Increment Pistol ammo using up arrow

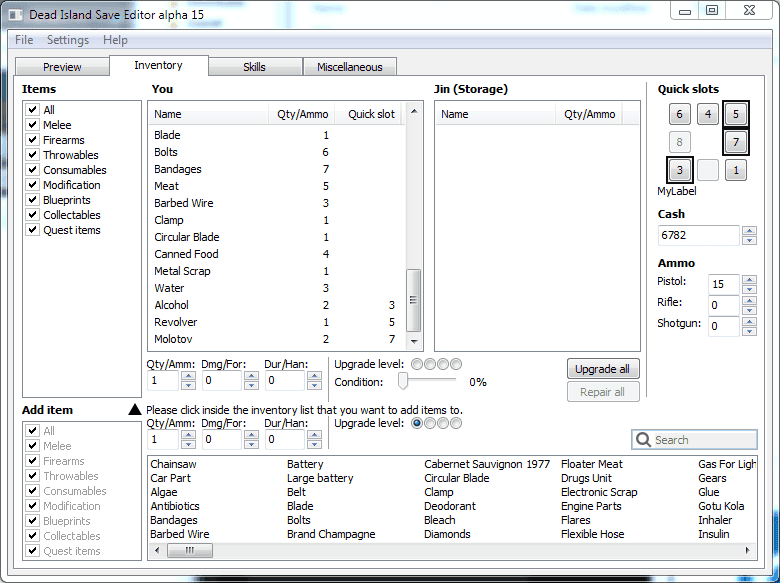[749, 279]
